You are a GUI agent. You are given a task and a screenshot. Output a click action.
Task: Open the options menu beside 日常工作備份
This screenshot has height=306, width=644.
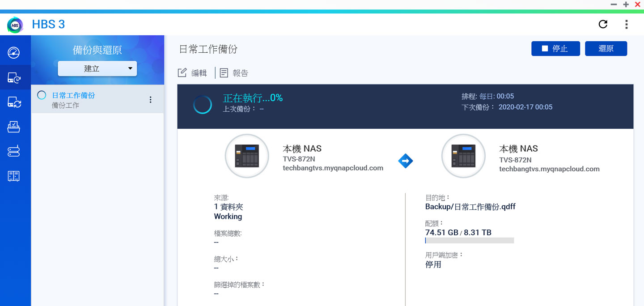click(x=150, y=100)
